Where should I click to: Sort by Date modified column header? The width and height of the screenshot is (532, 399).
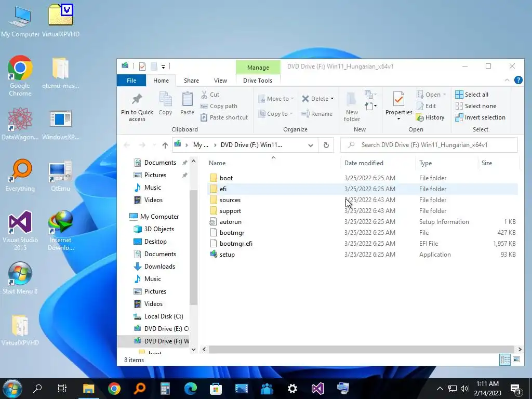[377, 163]
